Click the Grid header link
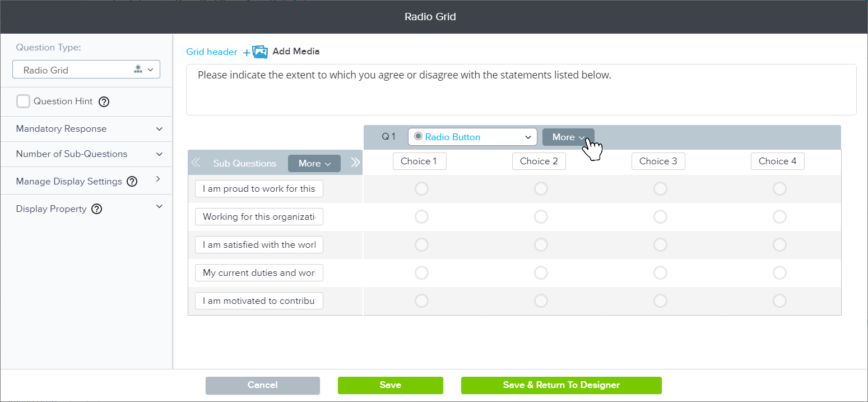The image size is (868, 402). tap(212, 52)
